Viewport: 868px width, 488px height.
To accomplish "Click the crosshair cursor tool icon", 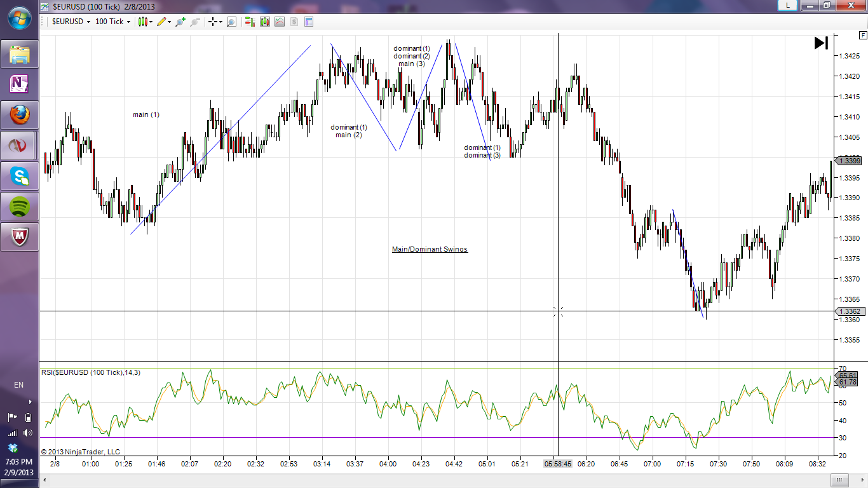I will (214, 22).
